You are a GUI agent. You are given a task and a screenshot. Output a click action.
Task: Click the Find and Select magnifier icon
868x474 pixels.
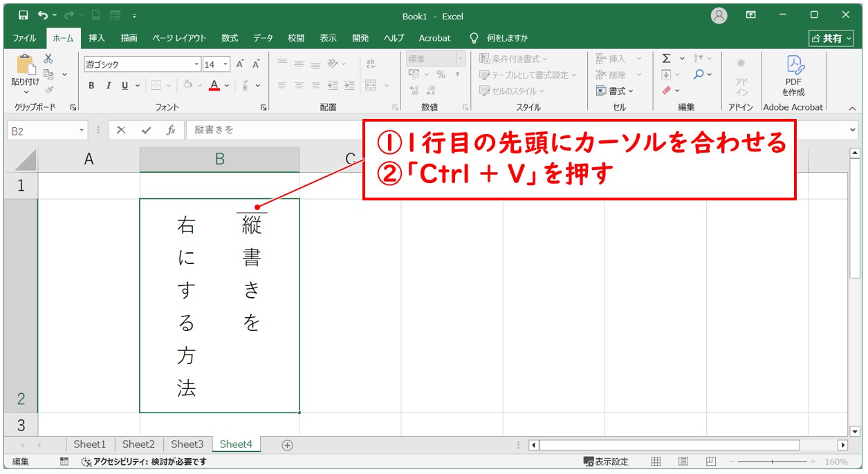[x=699, y=74]
